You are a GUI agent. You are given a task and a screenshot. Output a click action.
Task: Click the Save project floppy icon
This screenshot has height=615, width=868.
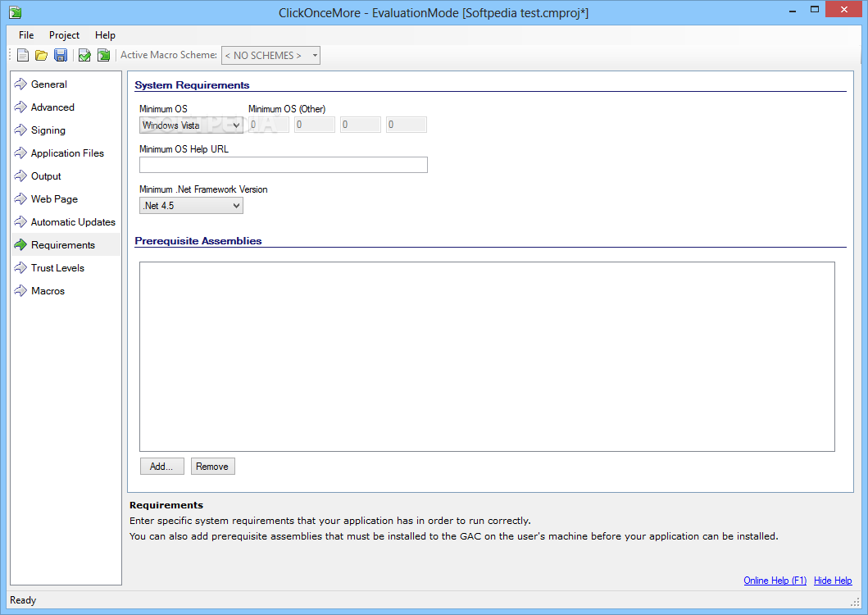point(61,55)
